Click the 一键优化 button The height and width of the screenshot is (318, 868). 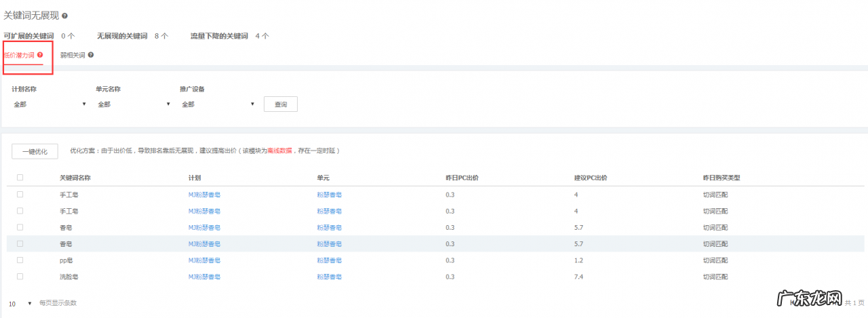pyautogui.click(x=35, y=151)
